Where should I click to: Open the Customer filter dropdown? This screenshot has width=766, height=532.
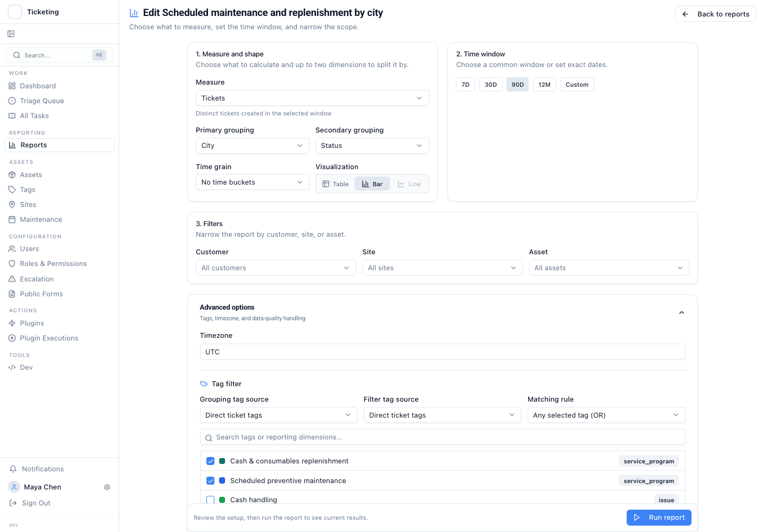tap(276, 268)
